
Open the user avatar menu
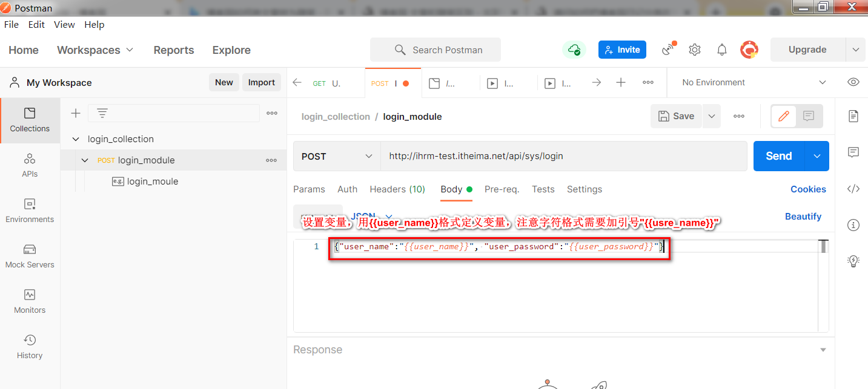(750, 50)
